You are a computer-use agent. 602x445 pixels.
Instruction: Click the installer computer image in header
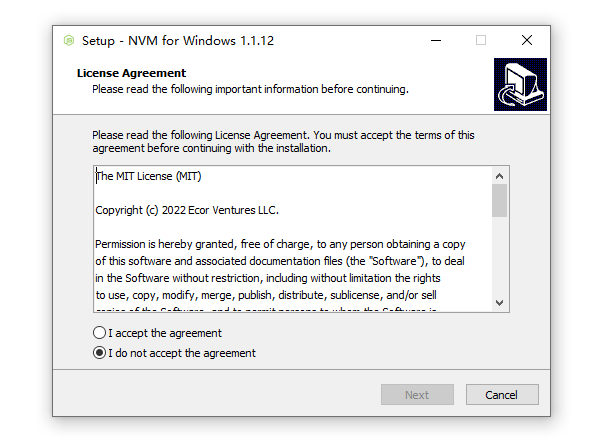click(520, 85)
